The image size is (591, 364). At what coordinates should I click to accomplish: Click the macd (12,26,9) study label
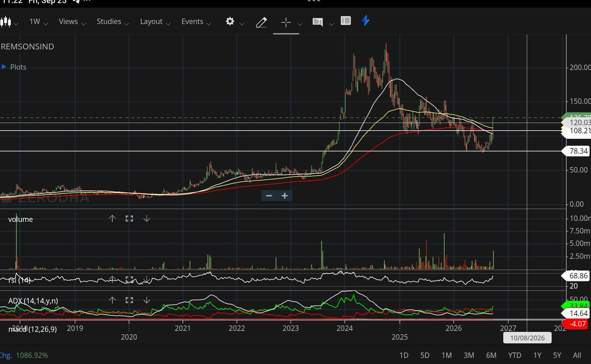coord(33,329)
